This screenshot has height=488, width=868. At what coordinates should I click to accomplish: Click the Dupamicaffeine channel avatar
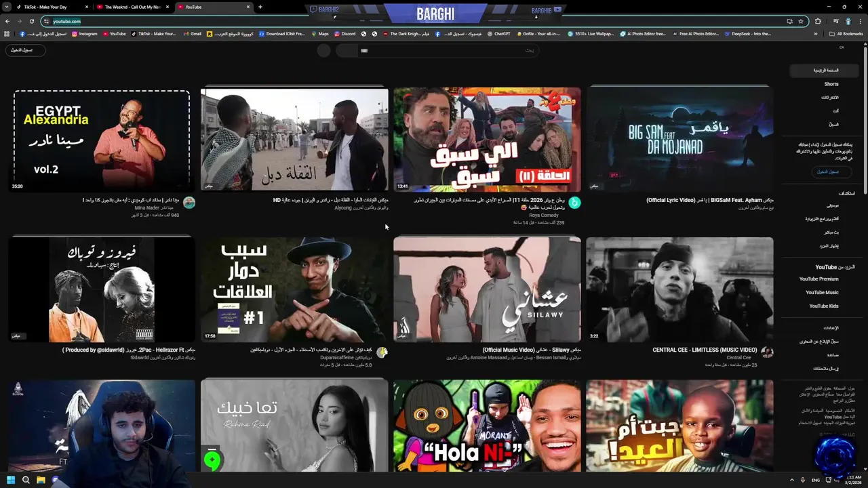(x=382, y=352)
